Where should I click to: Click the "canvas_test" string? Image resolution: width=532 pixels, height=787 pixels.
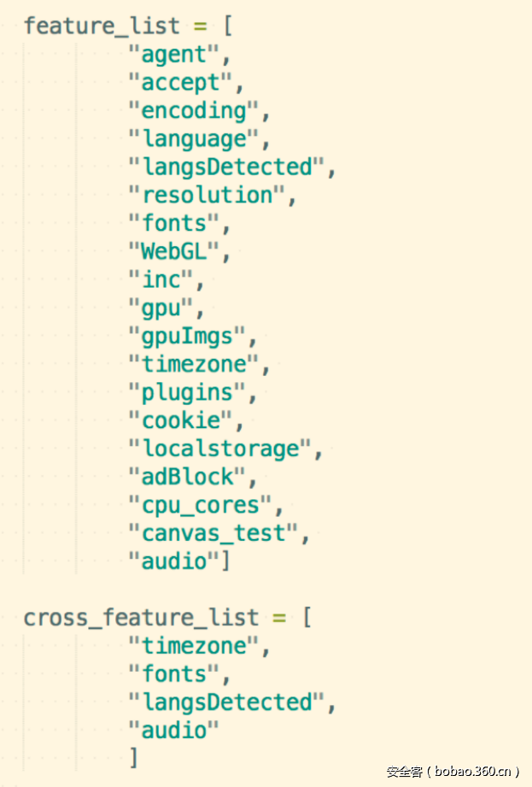[x=213, y=533]
